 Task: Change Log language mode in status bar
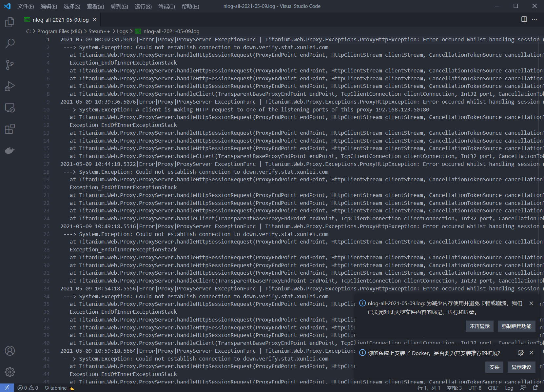pos(509,388)
